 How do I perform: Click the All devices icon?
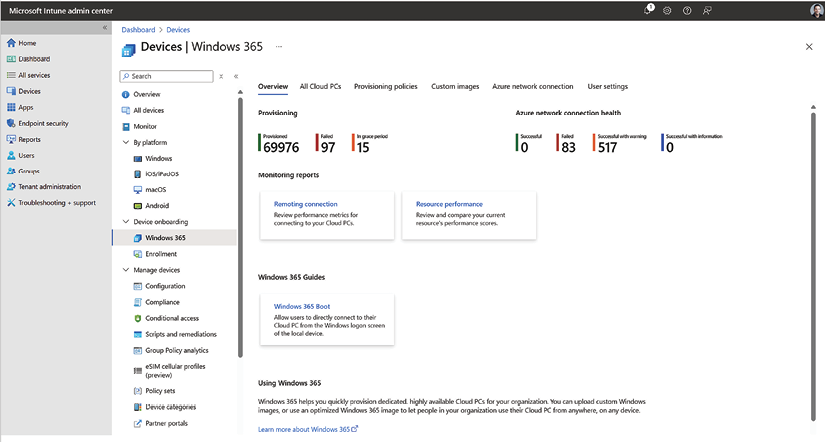[x=126, y=110]
